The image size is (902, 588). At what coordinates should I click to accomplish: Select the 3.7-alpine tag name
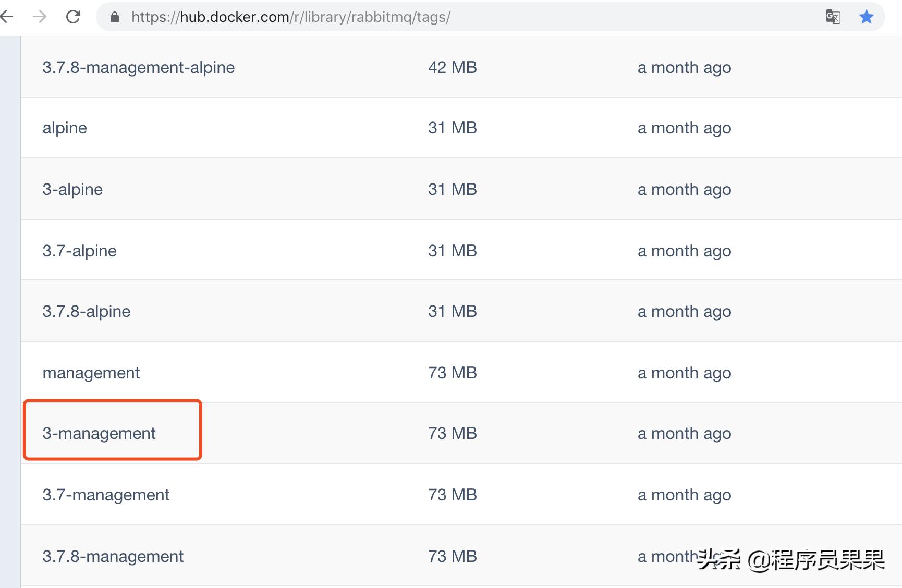[79, 251]
